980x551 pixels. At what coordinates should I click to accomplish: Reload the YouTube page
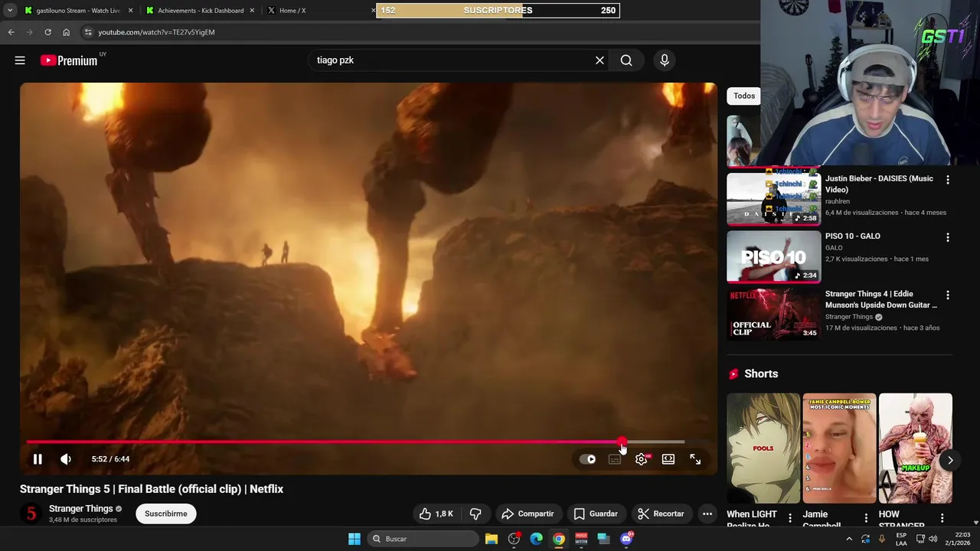[x=47, y=32]
